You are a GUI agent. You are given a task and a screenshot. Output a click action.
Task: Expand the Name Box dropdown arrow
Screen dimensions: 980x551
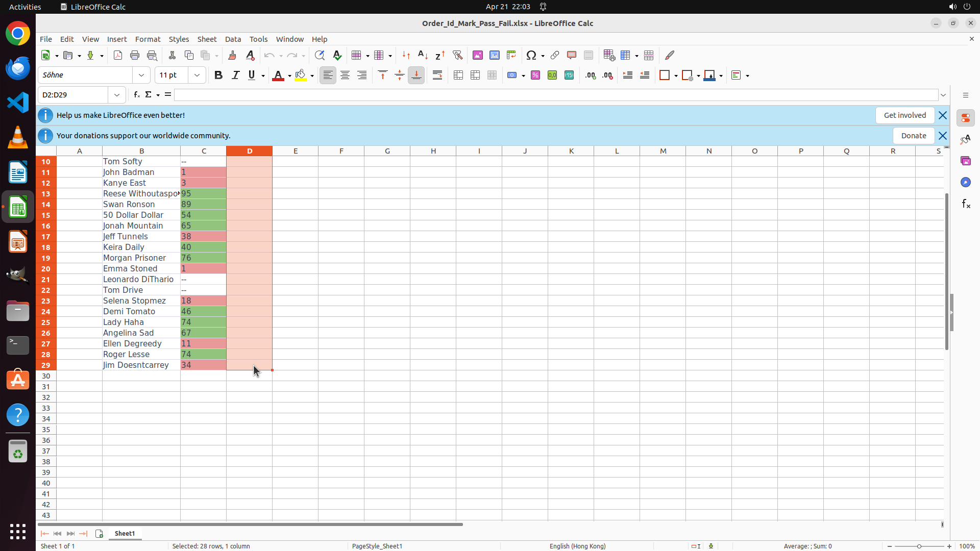[117, 95]
